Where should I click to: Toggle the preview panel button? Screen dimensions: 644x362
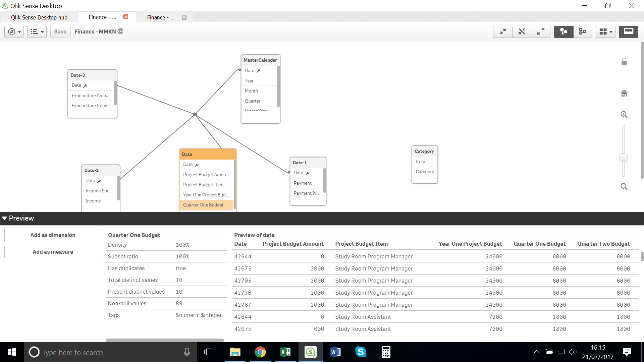[628, 32]
